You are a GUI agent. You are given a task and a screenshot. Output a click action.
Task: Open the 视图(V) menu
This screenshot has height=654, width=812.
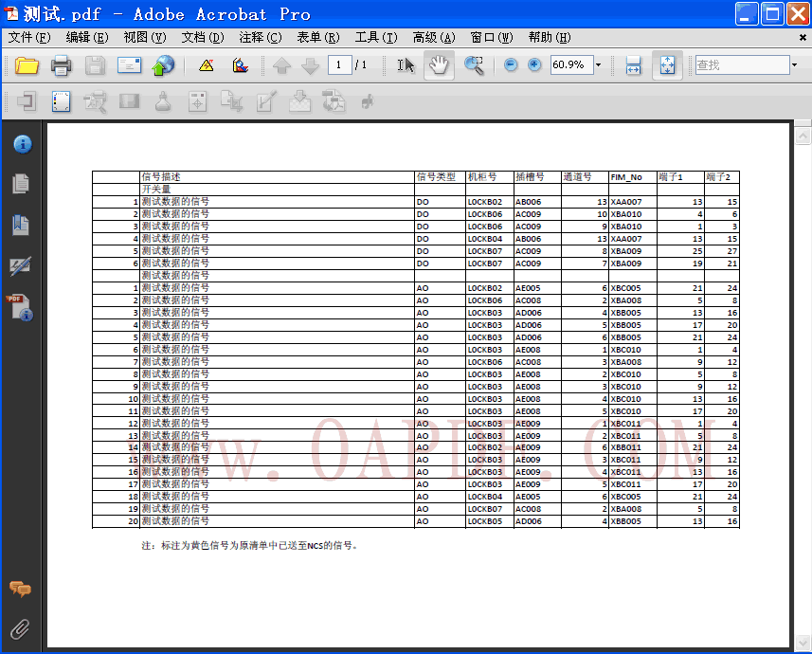[x=144, y=37]
